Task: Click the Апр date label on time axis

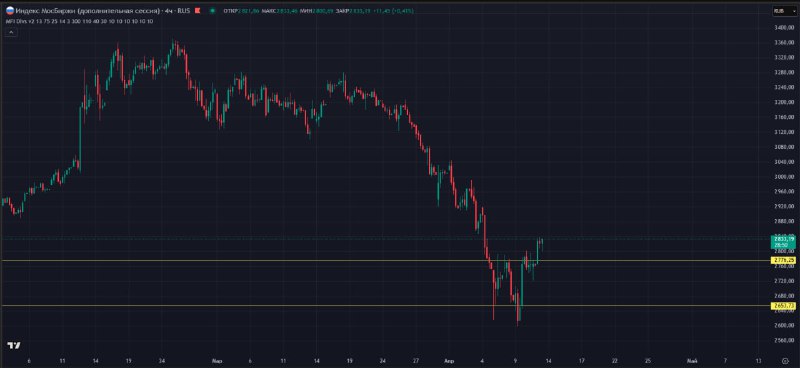Action: click(x=449, y=360)
